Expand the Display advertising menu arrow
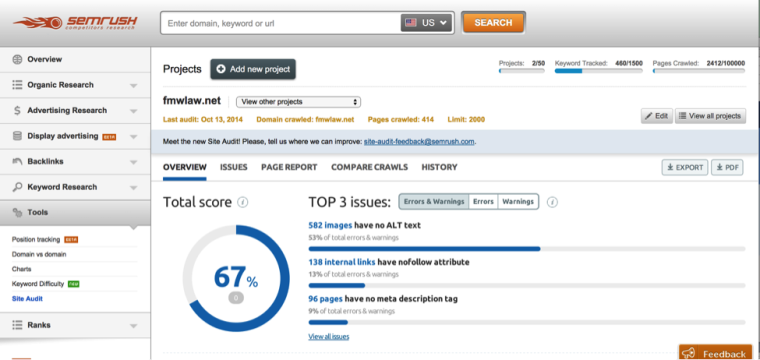 point(134,137)
